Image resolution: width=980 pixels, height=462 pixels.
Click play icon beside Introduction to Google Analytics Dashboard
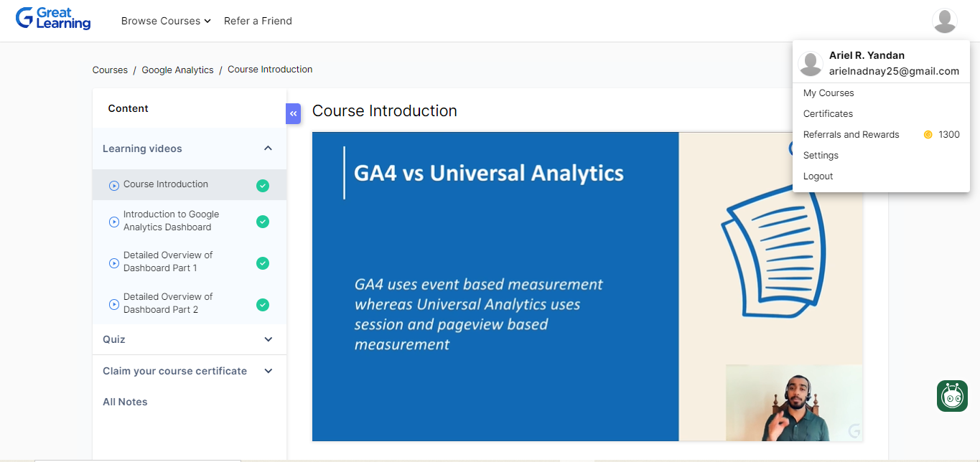tap(113, 222)
